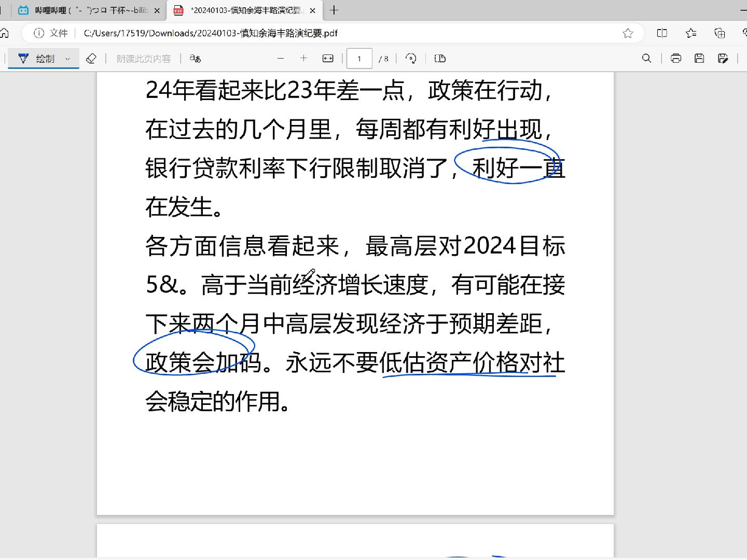747x560 pixels.
Task: Open the split screen button
Action: pos(662,33)
